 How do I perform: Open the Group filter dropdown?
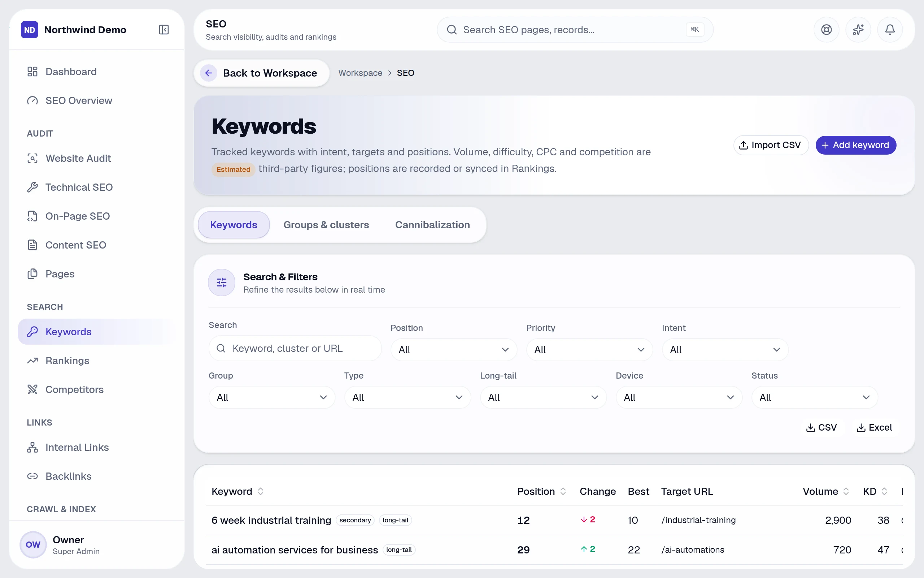coord(272,398)
